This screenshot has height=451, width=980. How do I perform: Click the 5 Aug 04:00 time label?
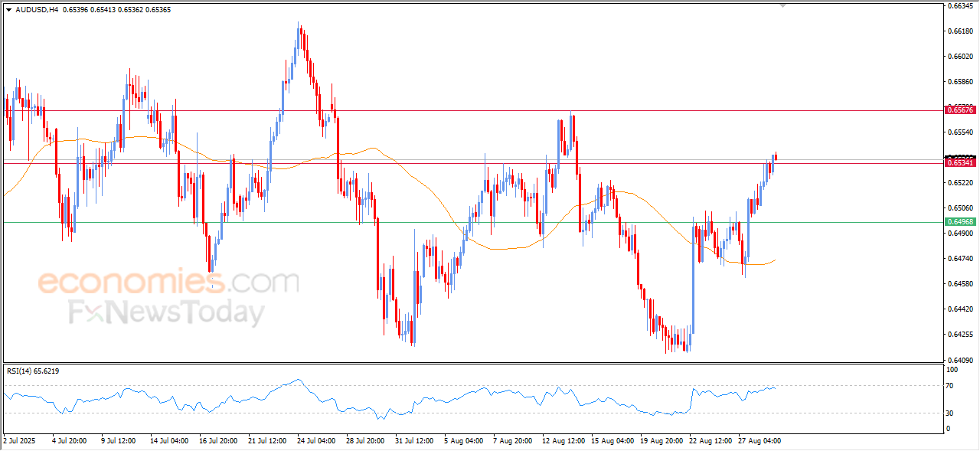464,441
